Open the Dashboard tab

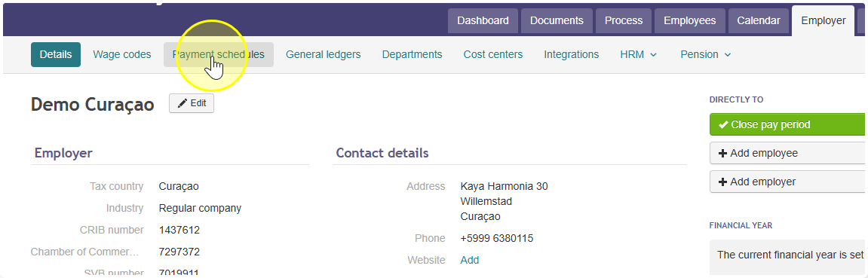pyautogui.click(x=483, y=20)
